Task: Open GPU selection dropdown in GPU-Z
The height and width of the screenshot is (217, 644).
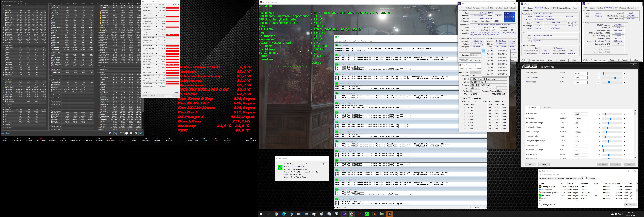Action: coord(153,96)
